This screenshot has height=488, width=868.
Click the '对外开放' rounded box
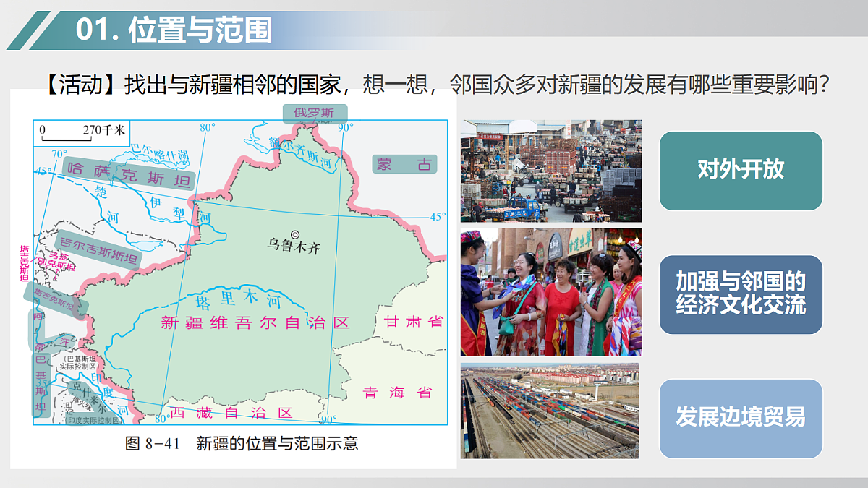741,171
